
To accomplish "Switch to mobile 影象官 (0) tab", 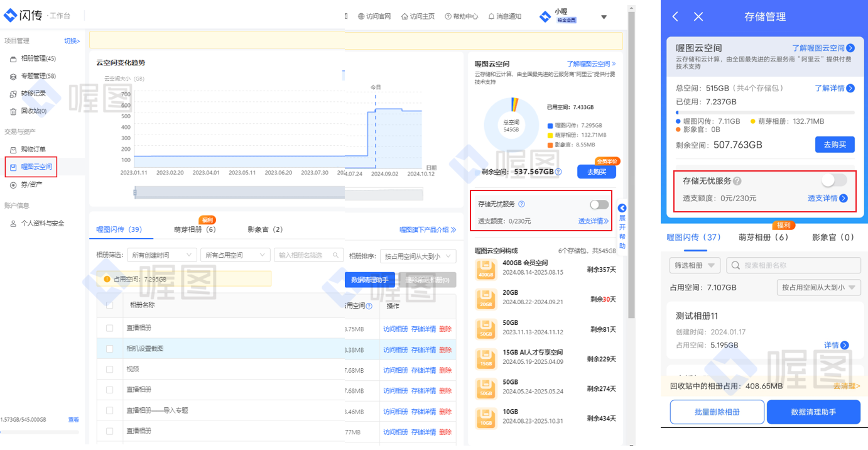I will pos(833,238).
